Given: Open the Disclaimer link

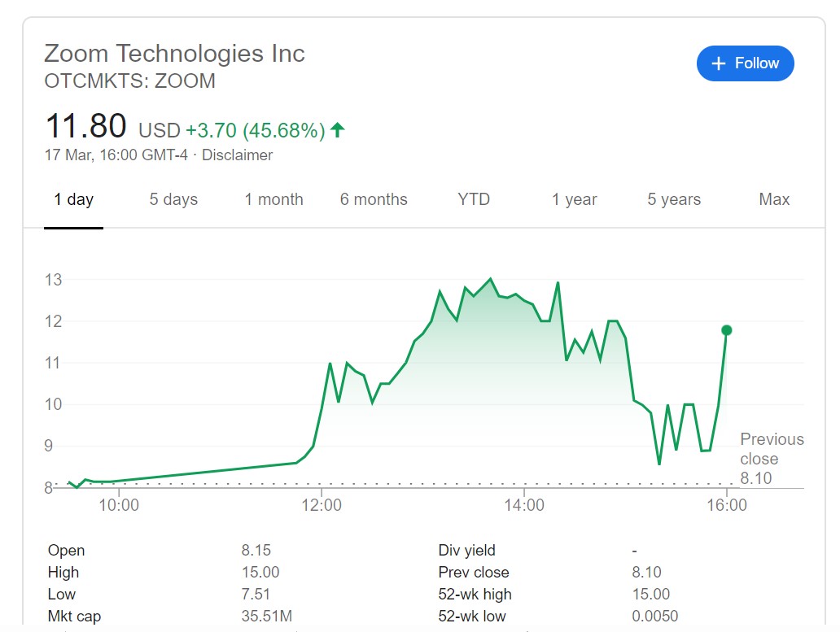Looking at the screenshot, I should coord(237,155).
